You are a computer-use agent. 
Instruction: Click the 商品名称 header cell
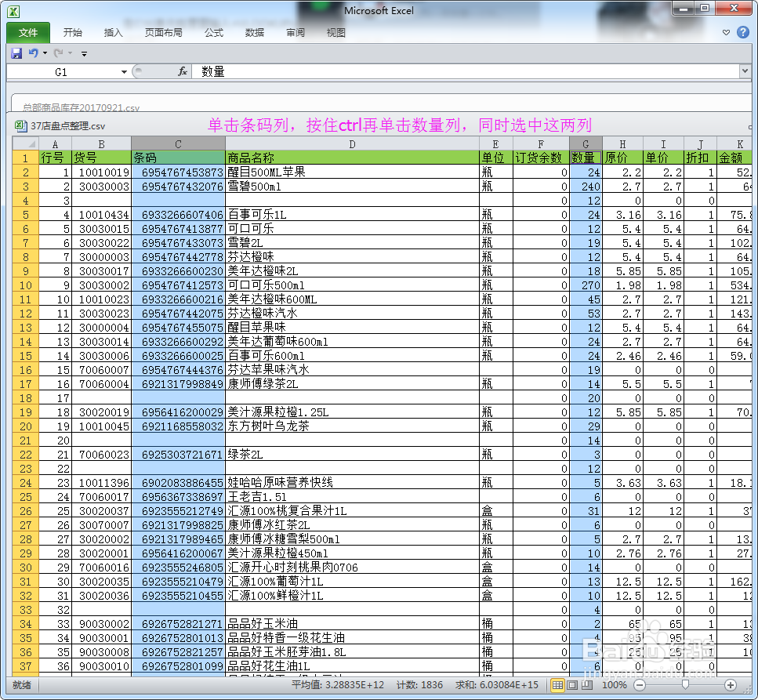click(352, 158)
